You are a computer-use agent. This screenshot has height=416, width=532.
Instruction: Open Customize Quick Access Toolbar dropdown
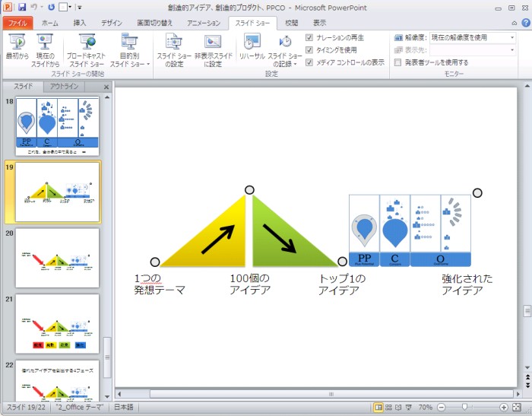(x=79, y=7)
